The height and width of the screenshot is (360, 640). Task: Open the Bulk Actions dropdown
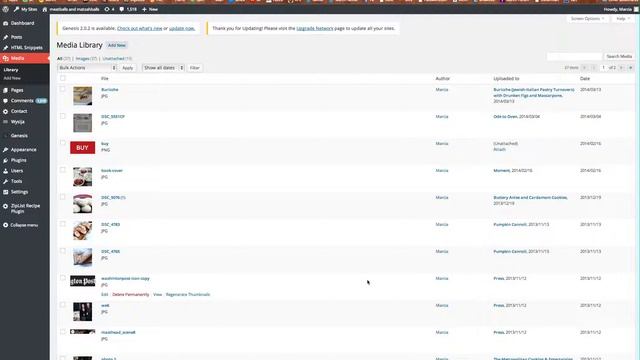click(87, 68)
